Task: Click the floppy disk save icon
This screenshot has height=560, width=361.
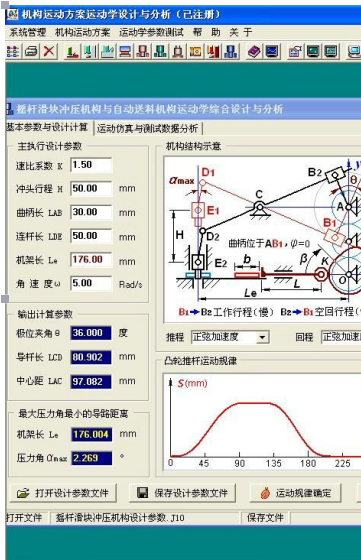Action: 142,493
